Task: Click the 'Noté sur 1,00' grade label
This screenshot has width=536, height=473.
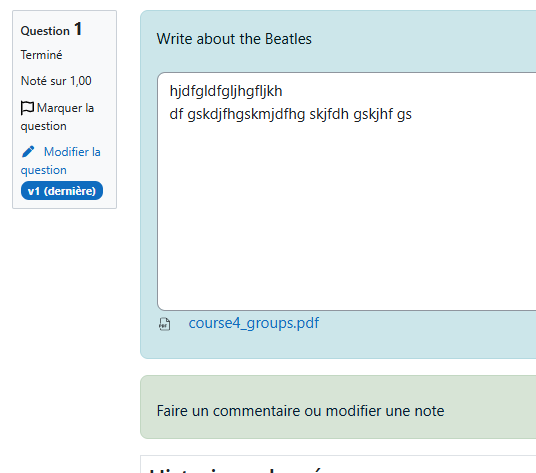Action: 56,81
